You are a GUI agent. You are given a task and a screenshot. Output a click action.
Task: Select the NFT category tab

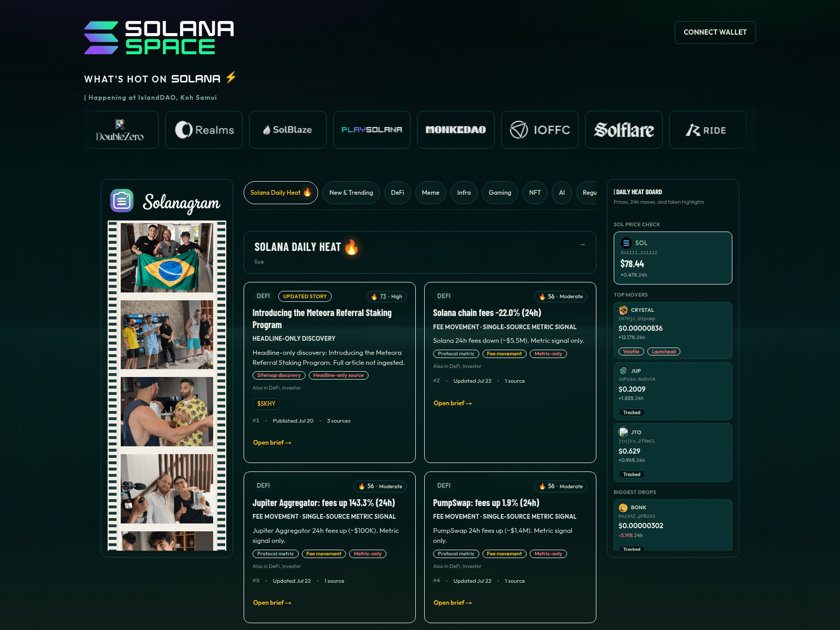tap(535, 193)
